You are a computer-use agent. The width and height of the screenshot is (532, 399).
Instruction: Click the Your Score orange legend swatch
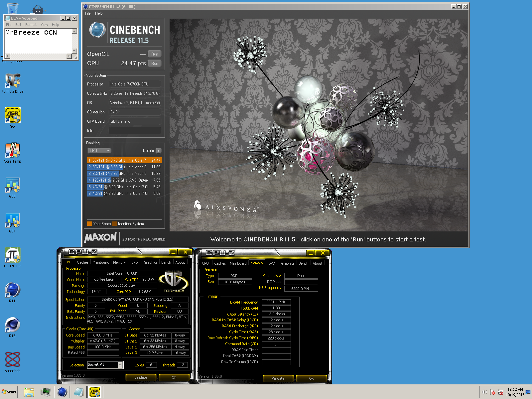click(89, 224)
